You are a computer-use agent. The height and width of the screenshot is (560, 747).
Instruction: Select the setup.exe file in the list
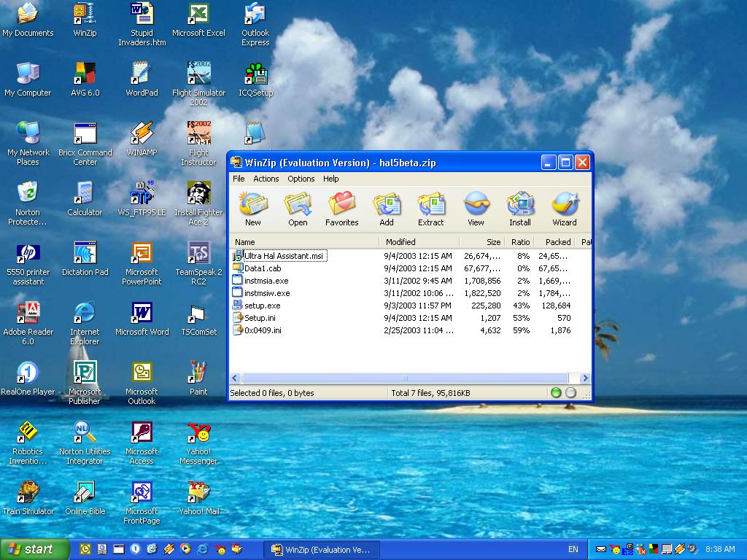pyautogui.click(x=262, y=306)
